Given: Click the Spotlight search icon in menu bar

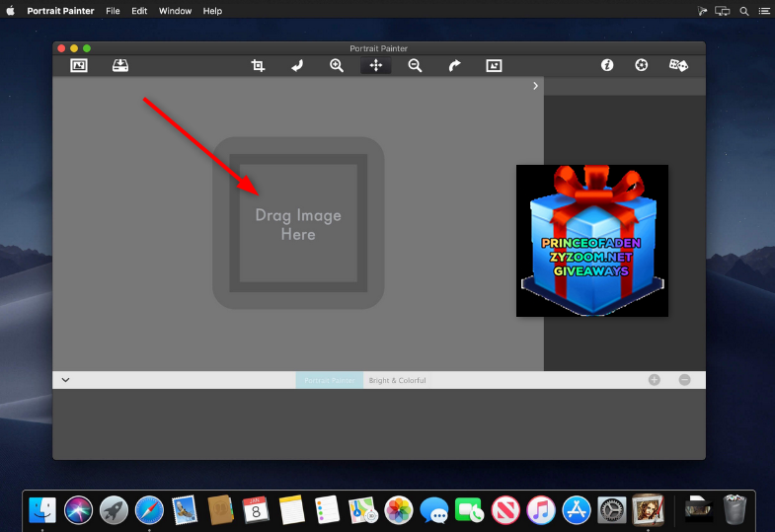Looking at the screenshot, I should 743,11.
